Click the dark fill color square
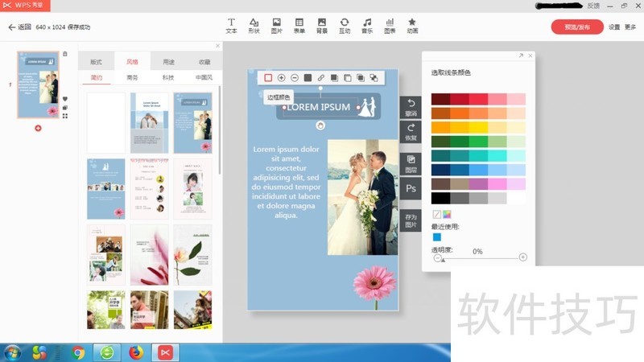Viewport: 644px width, 362px height. (x=308, y=77)
